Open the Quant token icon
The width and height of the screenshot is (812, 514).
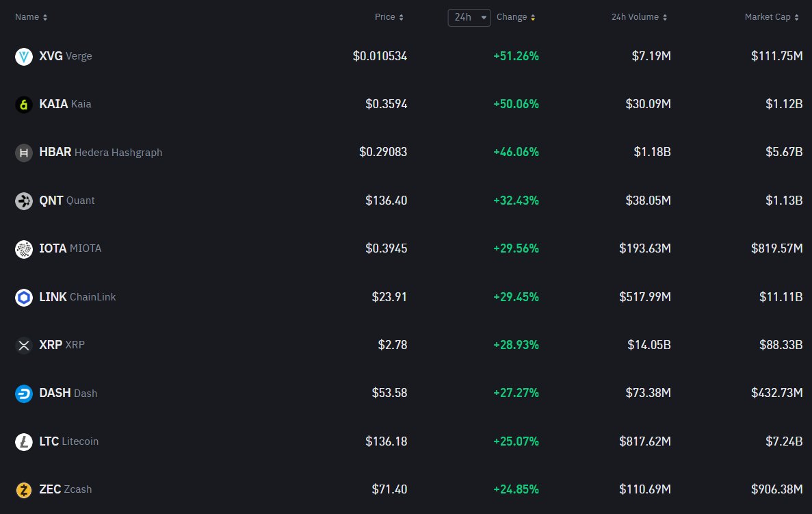[x=24, y=201]
